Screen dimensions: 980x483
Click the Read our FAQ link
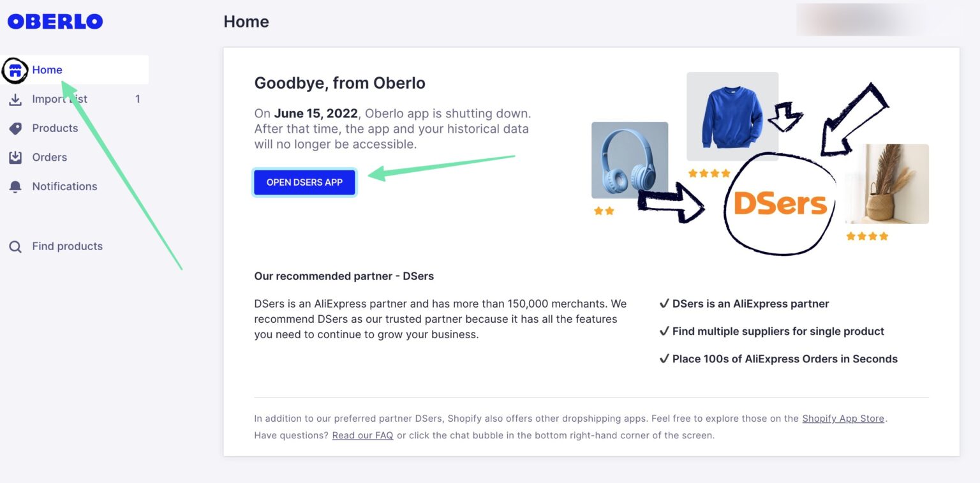(362, 436)
